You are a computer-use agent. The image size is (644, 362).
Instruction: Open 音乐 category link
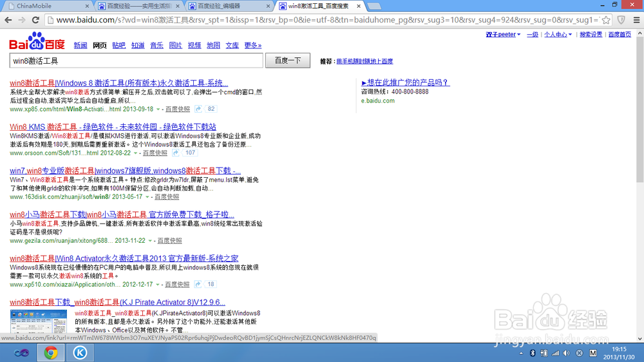[156, 45]
